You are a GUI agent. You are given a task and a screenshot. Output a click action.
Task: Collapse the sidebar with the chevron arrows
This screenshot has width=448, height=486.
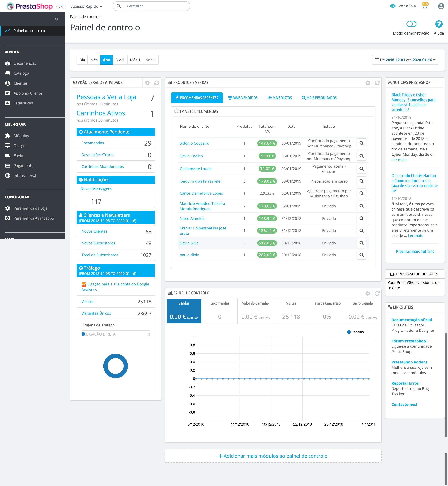pyautogui.click(x=57, y=19)
